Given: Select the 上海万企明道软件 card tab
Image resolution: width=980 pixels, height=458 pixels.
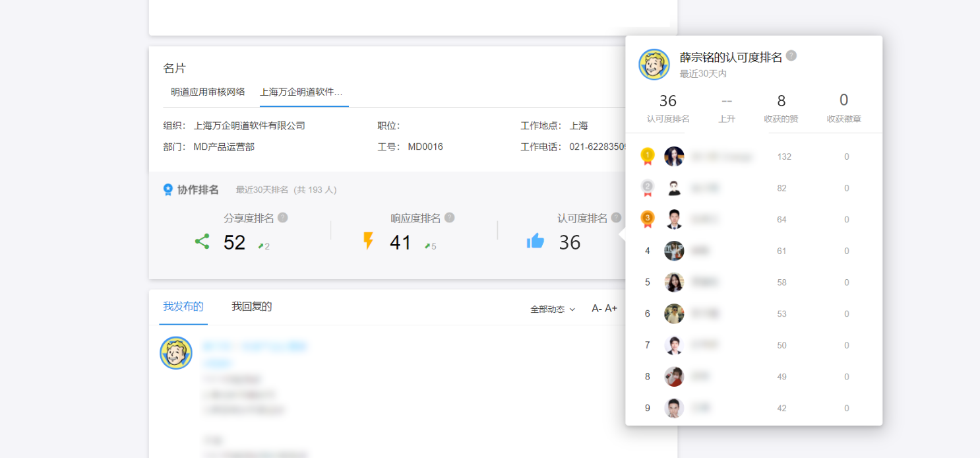Looking at the screenshot, I should coord(301,92).
